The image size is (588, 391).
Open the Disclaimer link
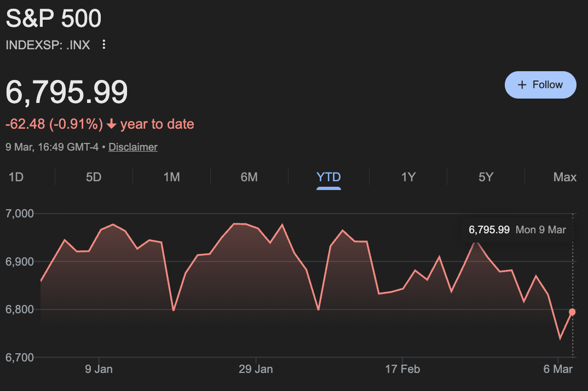coord(132,147)
